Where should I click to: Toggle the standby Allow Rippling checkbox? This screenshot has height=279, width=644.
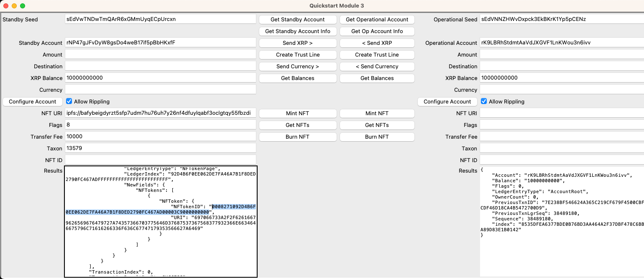point(69,101)
